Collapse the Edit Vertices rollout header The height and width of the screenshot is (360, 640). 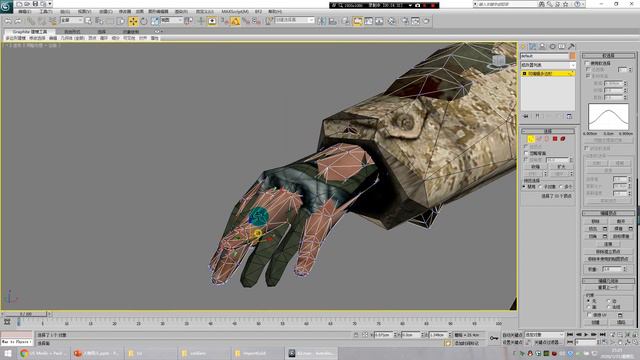click(x=608, y=213)
